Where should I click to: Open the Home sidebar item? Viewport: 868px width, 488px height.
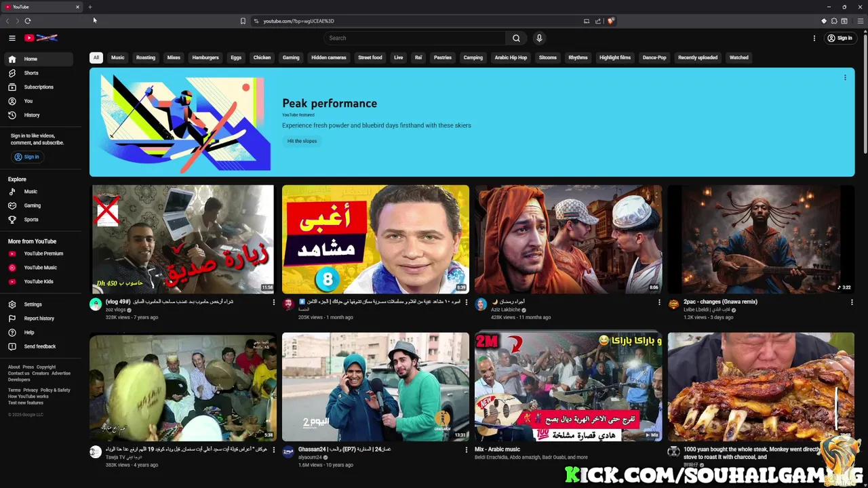click(38, 59)
